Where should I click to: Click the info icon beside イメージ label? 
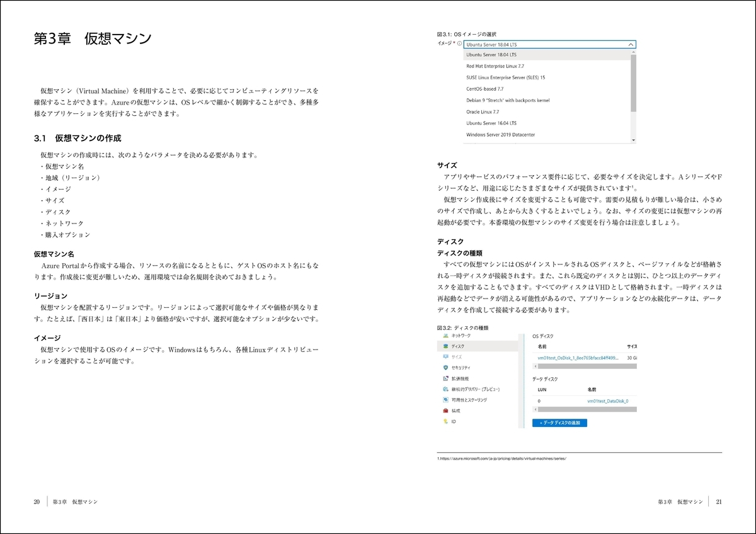click(460, 44)
